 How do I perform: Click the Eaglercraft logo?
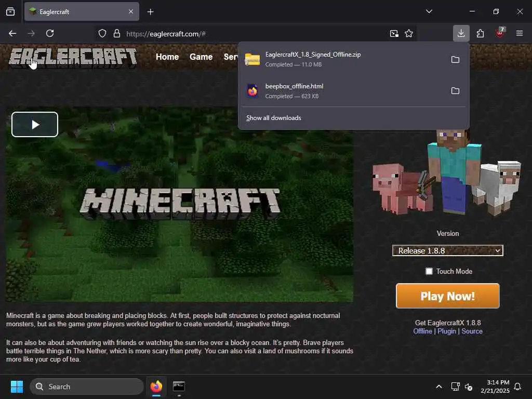click(x=73, y=57)
